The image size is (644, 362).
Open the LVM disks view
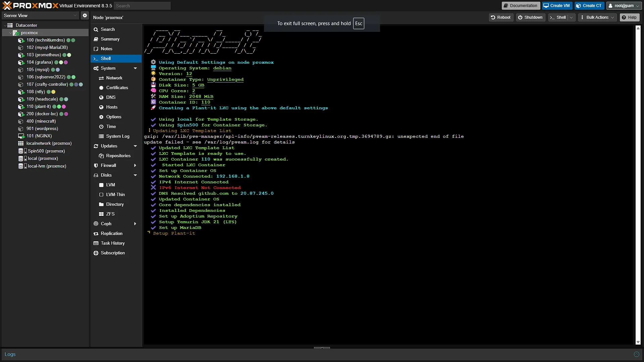(116, 185)
